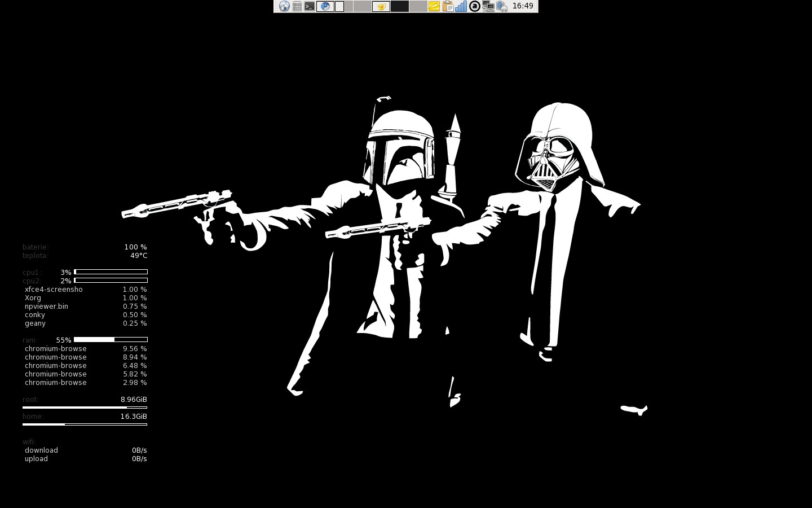
Task: Click the '100 %' battery value
Action: (135, 247)
